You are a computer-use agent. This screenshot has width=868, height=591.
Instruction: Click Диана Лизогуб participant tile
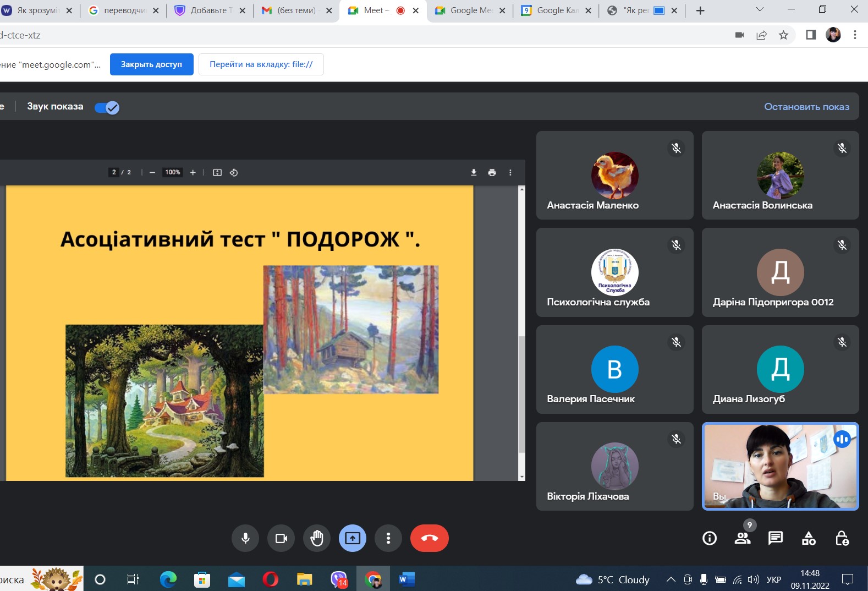click(781, 369)
